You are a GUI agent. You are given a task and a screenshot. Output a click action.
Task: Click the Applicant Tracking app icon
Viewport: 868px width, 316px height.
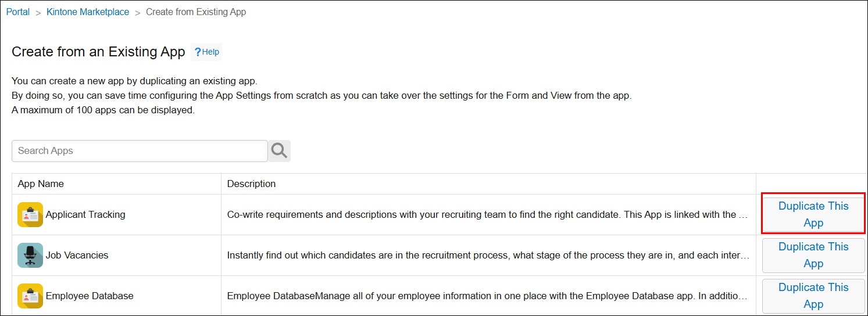pyautogui.click(x=30, y=214)
